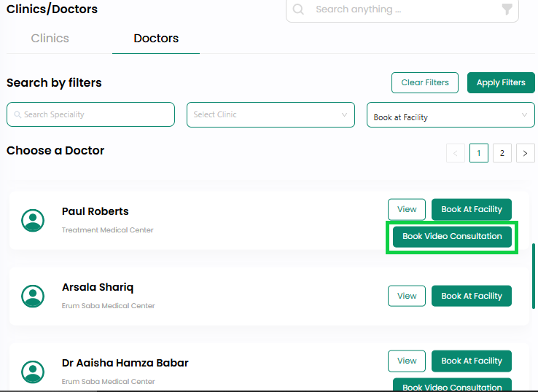Click Arsala Shariq's profile avatar icon
The image size is (538, 392).
pos(33,296)
